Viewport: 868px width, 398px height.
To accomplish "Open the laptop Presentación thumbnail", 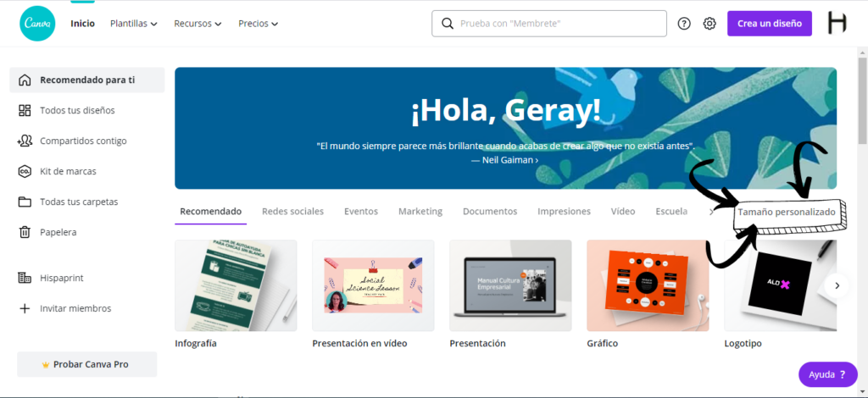I will coord(510,285).
